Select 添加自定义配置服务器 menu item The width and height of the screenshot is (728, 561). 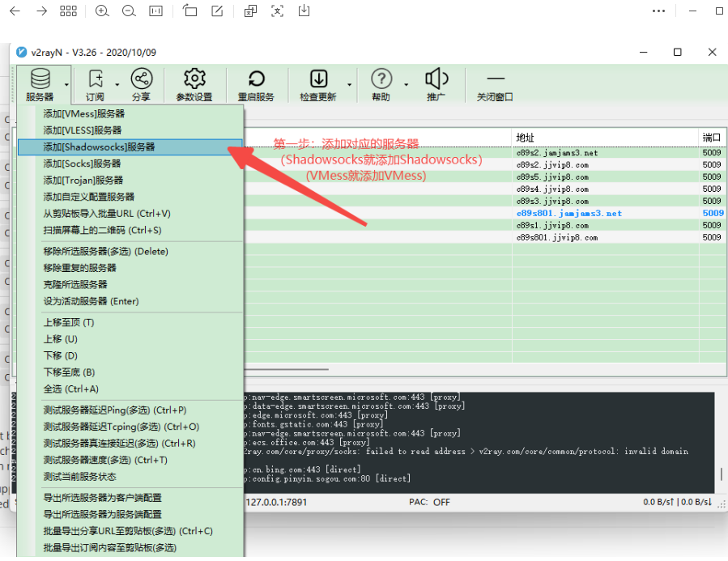(x=130, y=198)
